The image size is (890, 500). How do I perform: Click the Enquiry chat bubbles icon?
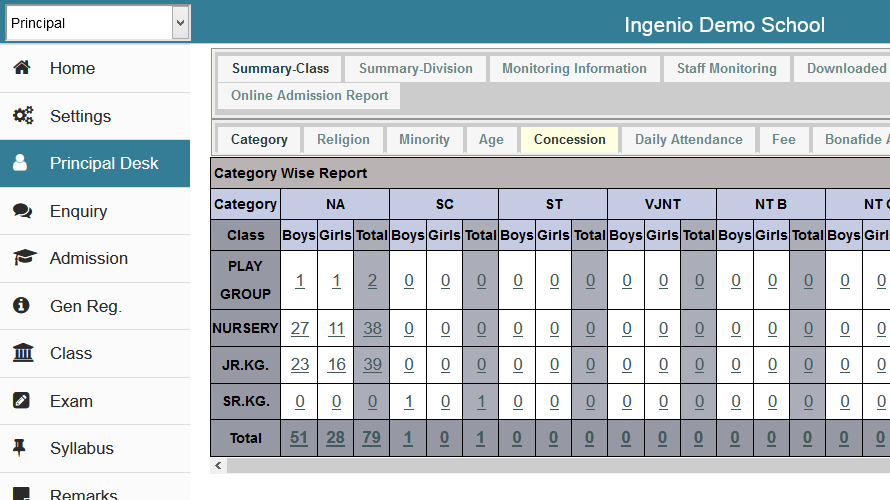tap(23, 211)
